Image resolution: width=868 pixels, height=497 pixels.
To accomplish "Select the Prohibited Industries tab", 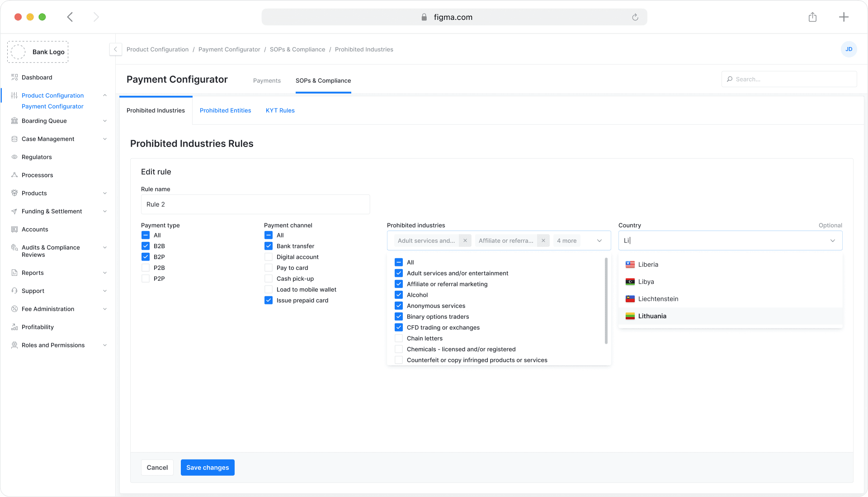I will tap(156, 110).
